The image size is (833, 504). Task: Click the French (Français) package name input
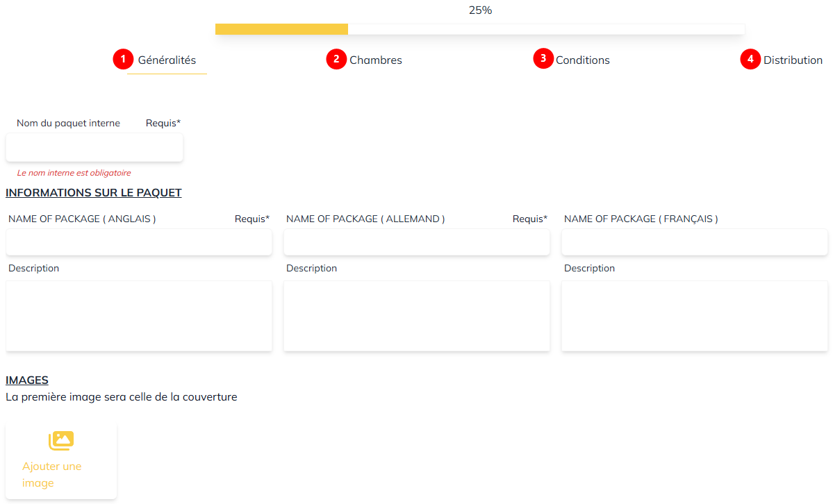pyautogui.click(x=695, y=242)
